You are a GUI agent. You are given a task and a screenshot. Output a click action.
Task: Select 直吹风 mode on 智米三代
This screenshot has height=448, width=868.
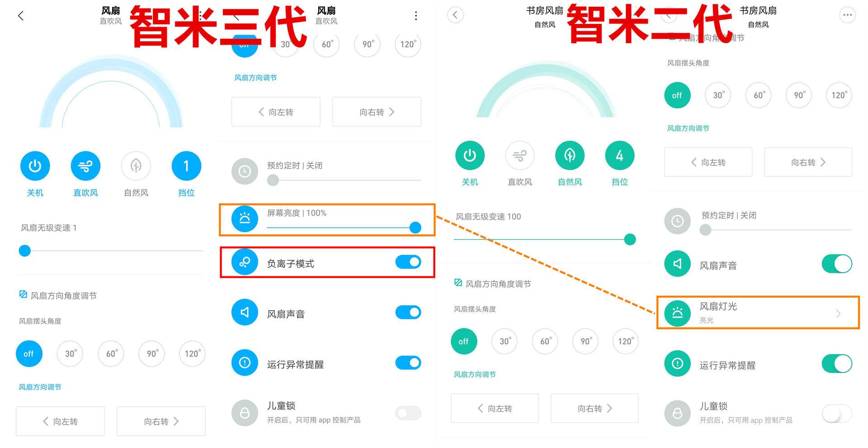85,166
